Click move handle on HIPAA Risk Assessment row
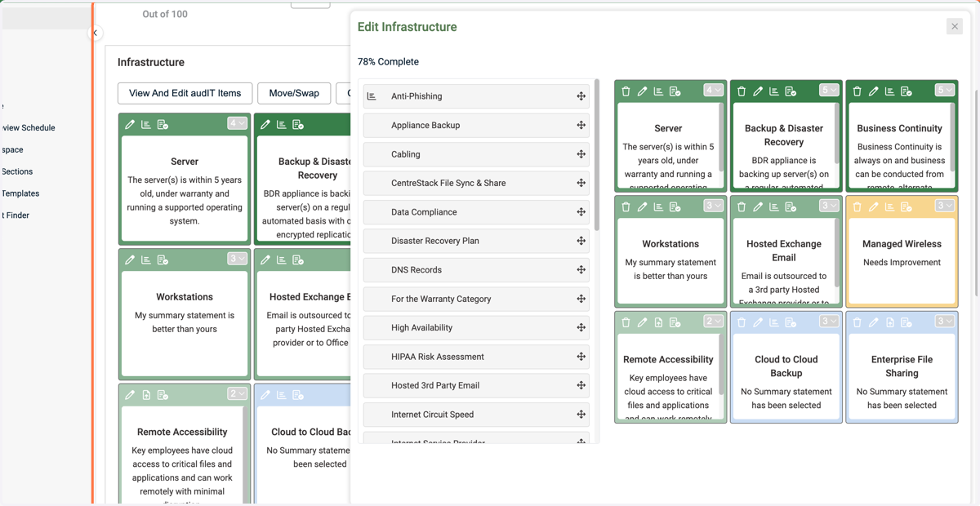The height and width of the screenshot is (506, 980). pos(581,357)
